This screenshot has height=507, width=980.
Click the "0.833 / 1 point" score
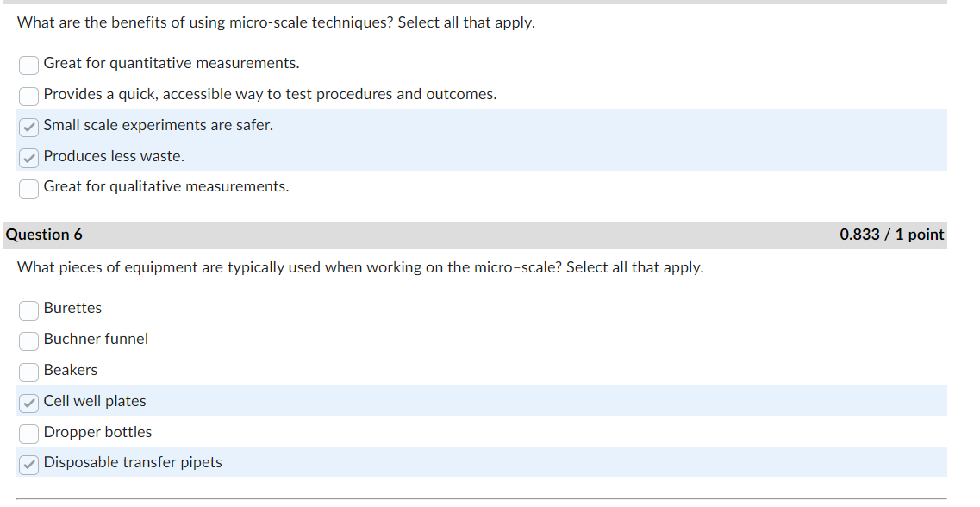click(892, 234)
